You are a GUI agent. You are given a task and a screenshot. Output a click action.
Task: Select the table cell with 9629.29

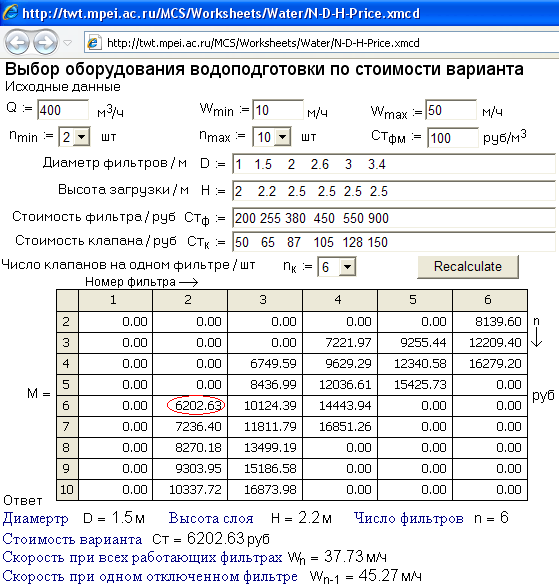click(x=340, y=363)
